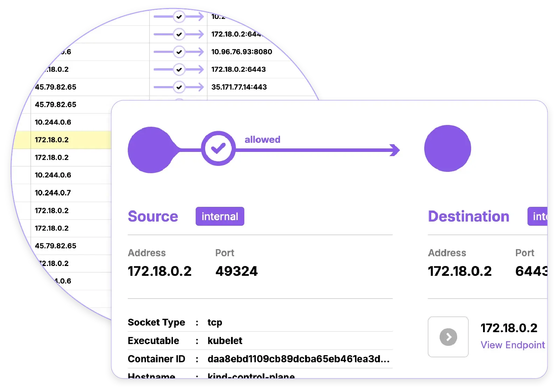Click the arrowhead ending the allowed flow line
Image resolution: width=559 pixels, height=392 pixels.
(x=395, y=150)
